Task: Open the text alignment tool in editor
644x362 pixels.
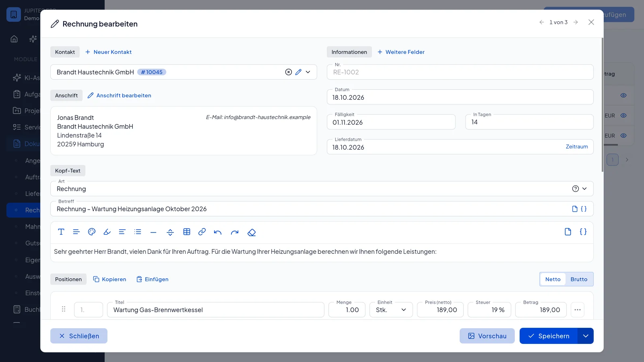Action: [122, 232]
